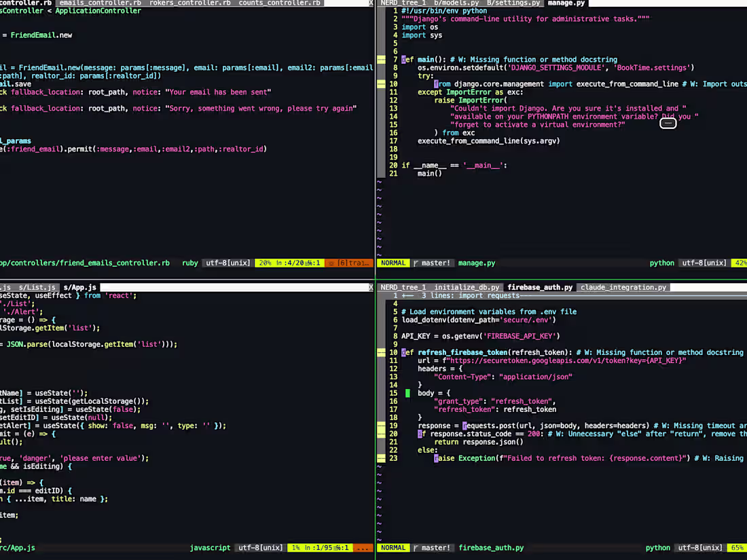Screen dimensions: 747x560
Task: Click '1% ln :1/95' position indicator
Action: coord(320,548)
